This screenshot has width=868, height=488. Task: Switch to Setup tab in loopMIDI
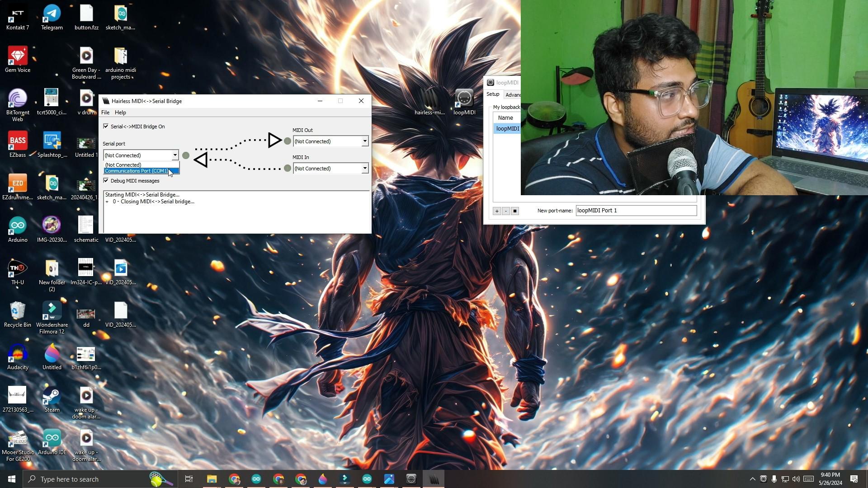tap(493, 94)
